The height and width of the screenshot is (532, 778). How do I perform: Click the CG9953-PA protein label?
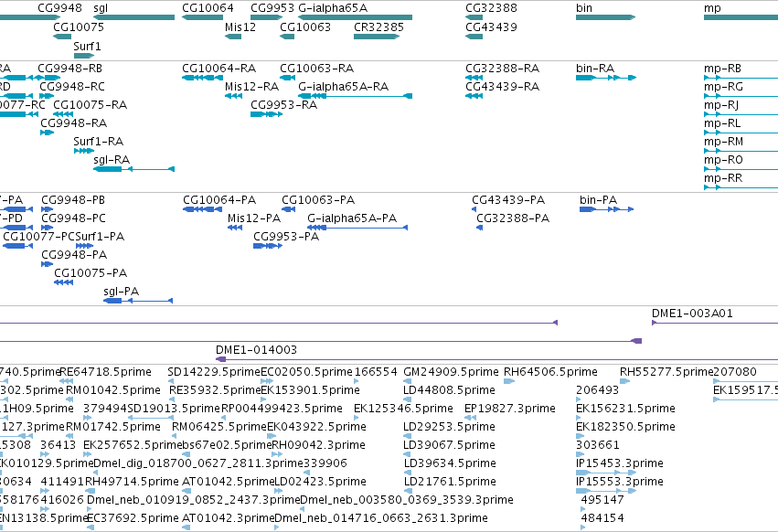[286, 237]
